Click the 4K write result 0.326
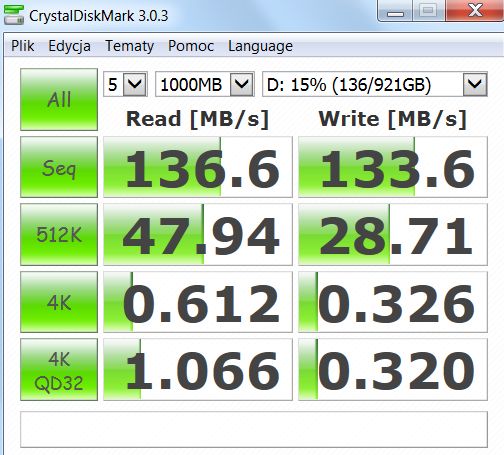Screen dimensions: 504x455 393,302
